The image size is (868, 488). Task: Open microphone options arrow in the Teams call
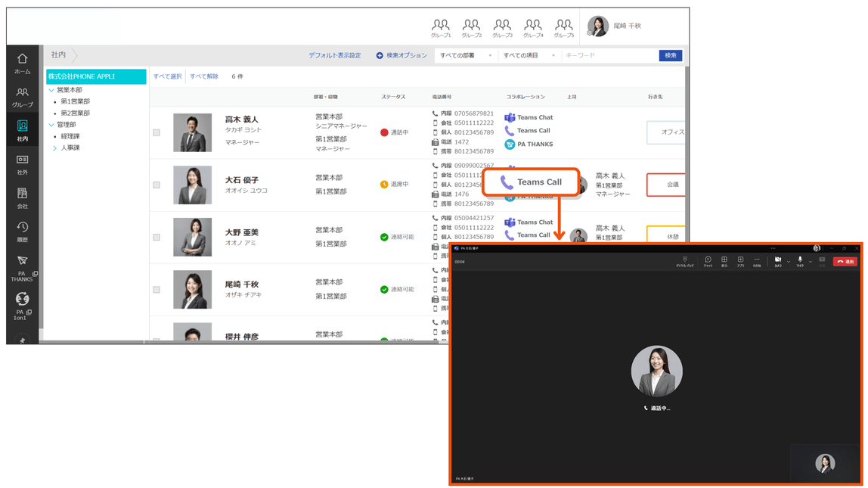[811, 262]
